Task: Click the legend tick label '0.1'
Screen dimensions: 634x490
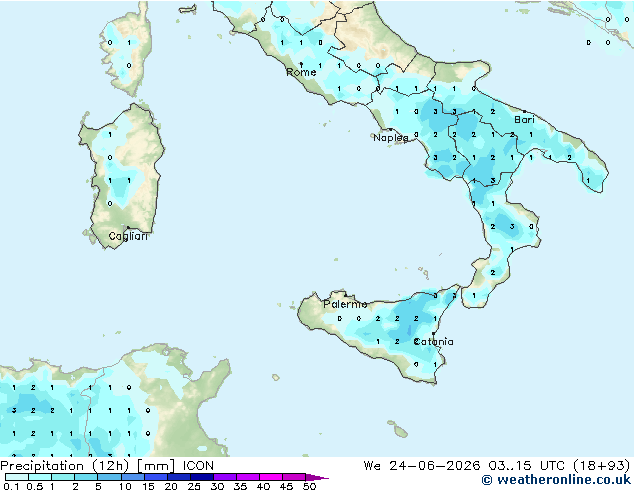Action: [x=11, y=486]
